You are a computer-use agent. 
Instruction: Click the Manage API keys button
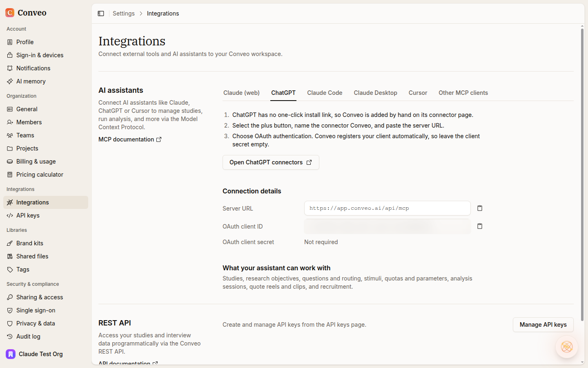pos(543,325)
